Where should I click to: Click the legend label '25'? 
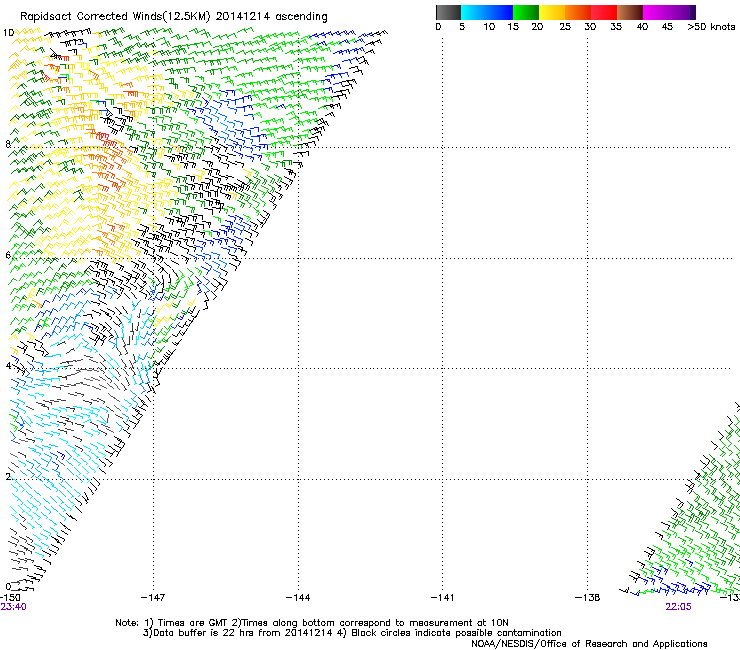565,27
